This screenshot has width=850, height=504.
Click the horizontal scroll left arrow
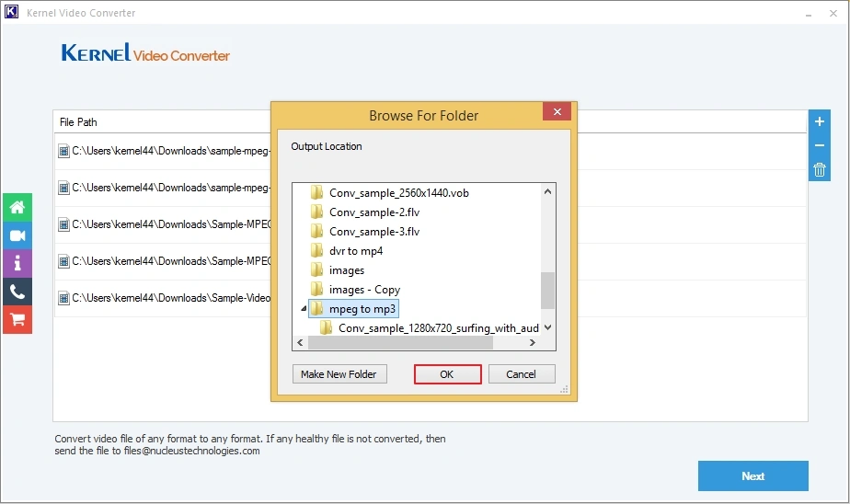[x=300, y=342]
